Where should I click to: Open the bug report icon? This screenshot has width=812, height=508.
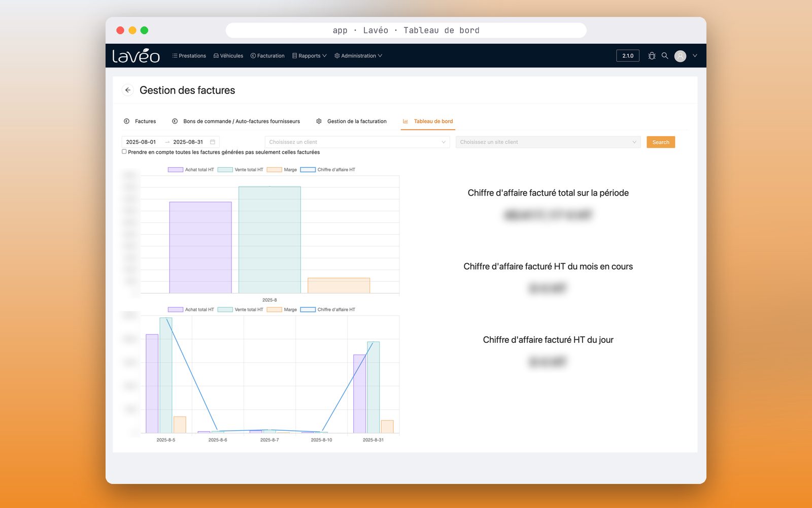(x=652, y=56)
